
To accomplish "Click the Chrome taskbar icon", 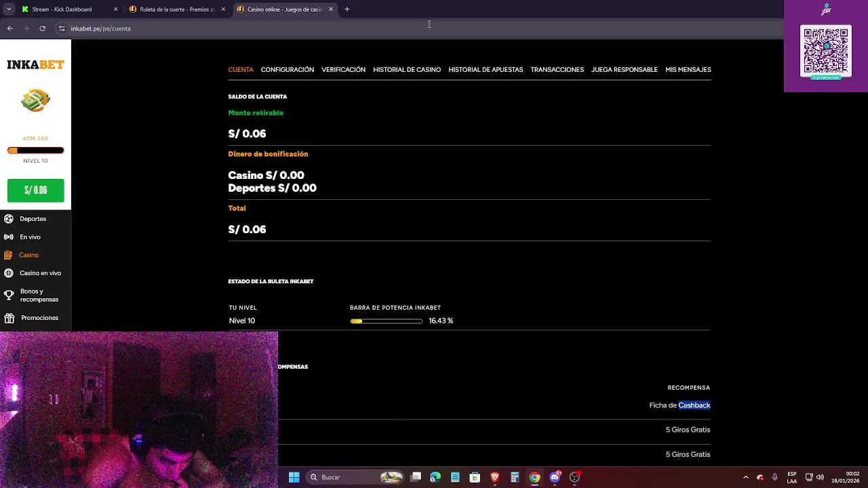I will [535, 477].
